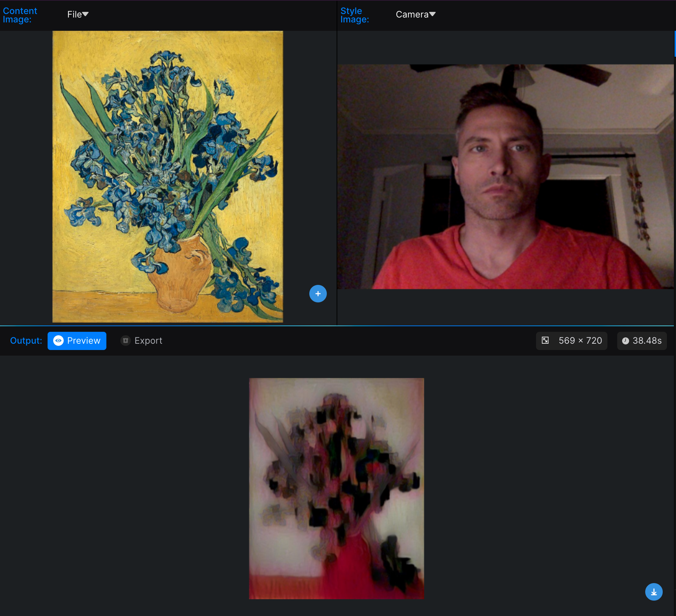Open the 569 × 720 size selector
The width and height of the screenshot is (676, 616).
[572, 341]
